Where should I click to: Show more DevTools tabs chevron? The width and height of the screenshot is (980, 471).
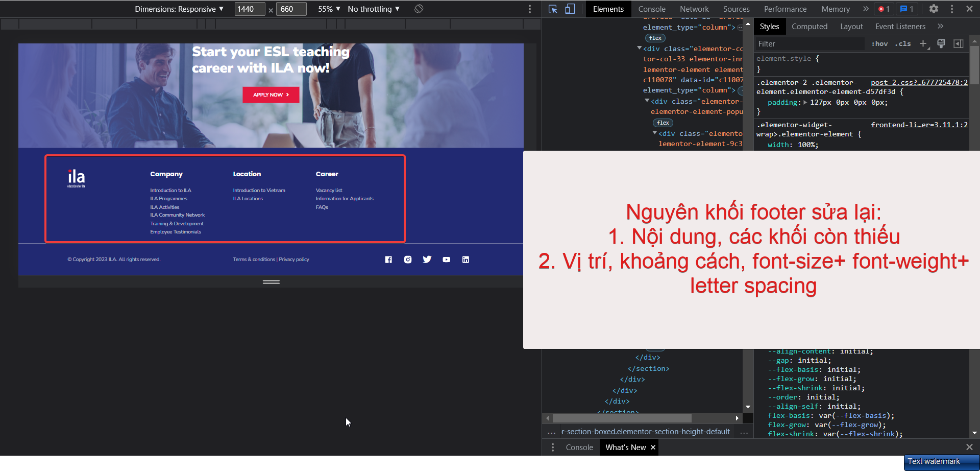tap(866, 9)
